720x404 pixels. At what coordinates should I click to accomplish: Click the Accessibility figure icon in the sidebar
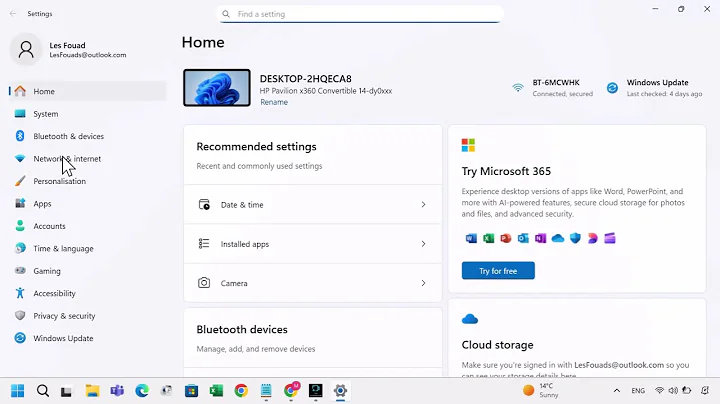point(20,293)
